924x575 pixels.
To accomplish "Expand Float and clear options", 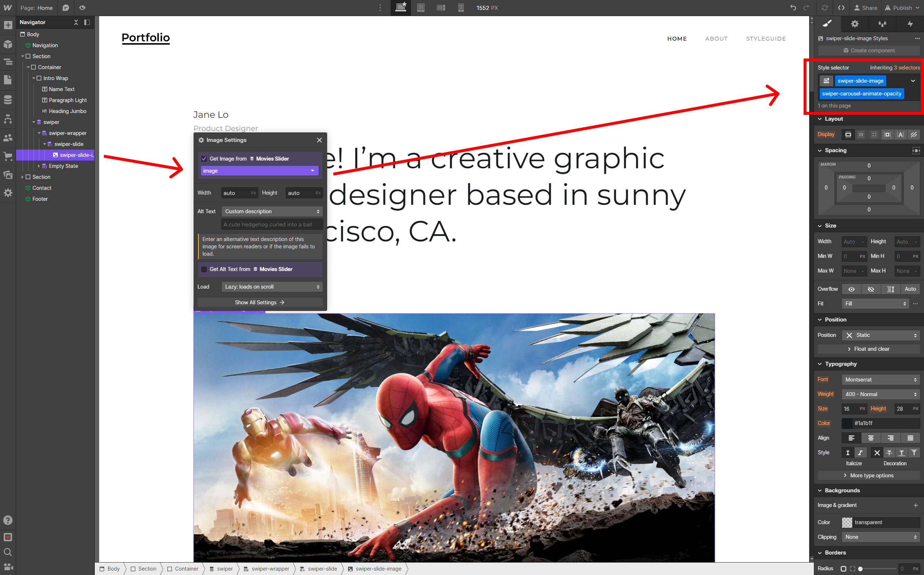I will [869, 349].
